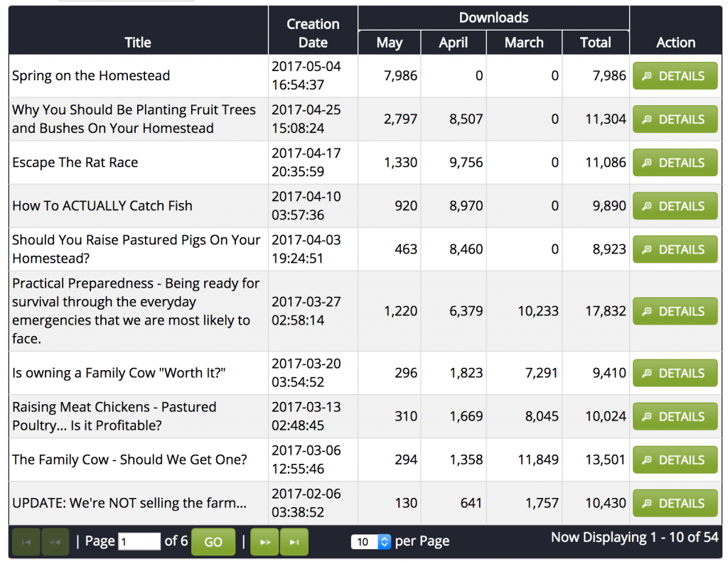728x564 pixels.
Task: Open Details for Is owning a Family Cow
Action: [675, 373]
